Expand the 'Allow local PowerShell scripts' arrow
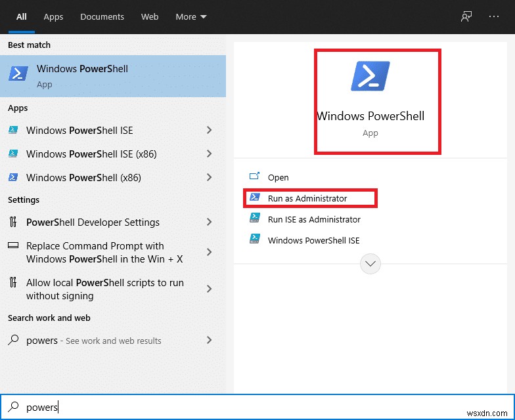The image size is (515, 420). tap(209, 289)
